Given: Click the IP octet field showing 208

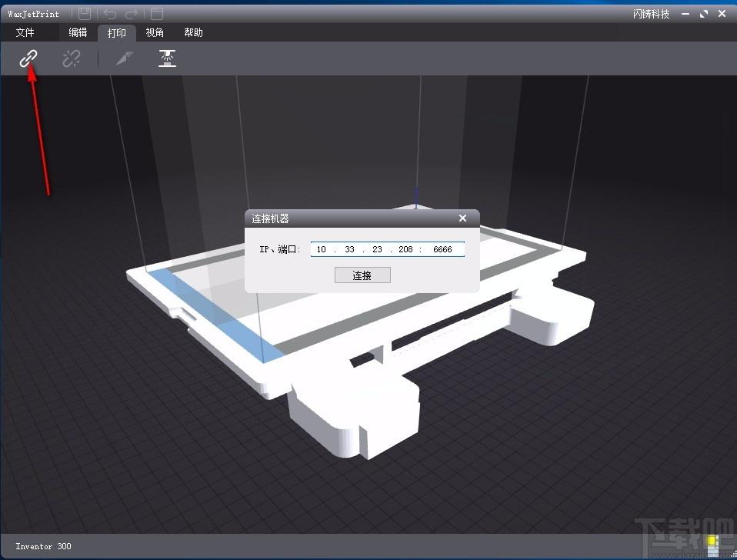Looking at the screenshot, I should click(x=405, y=249).
